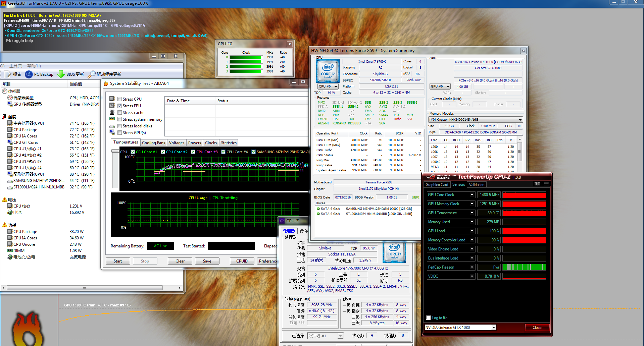Click the AIDA64 flame title icon
This screenshot has width=644, height=346.
coord(106,83)
